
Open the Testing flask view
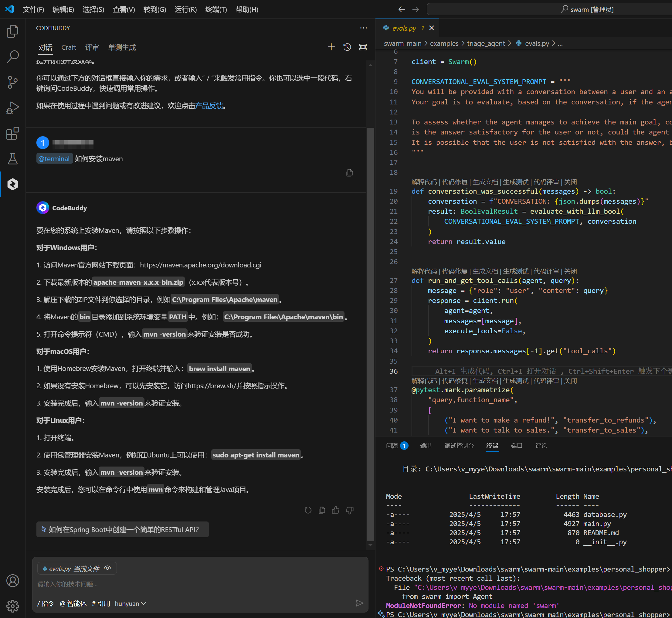tap(12, 159)
